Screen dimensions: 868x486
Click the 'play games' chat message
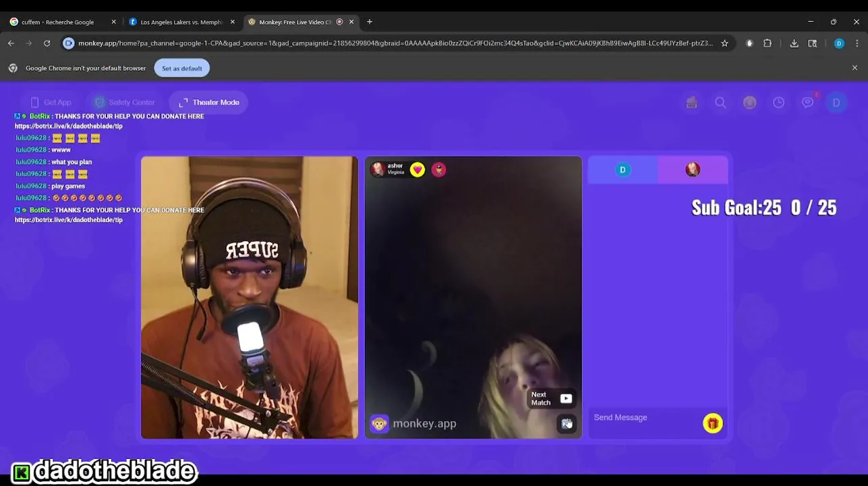(x=68, y=186)
